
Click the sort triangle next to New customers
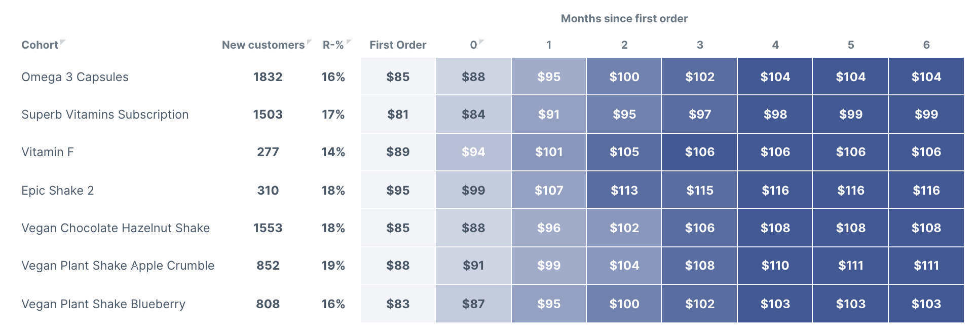(x=309, y=42)
